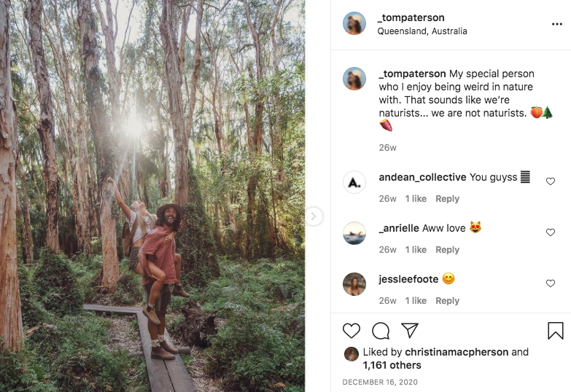Open _tompaterson header profile picture
This screenshot has height=392, width=571.
click(354, 24)
